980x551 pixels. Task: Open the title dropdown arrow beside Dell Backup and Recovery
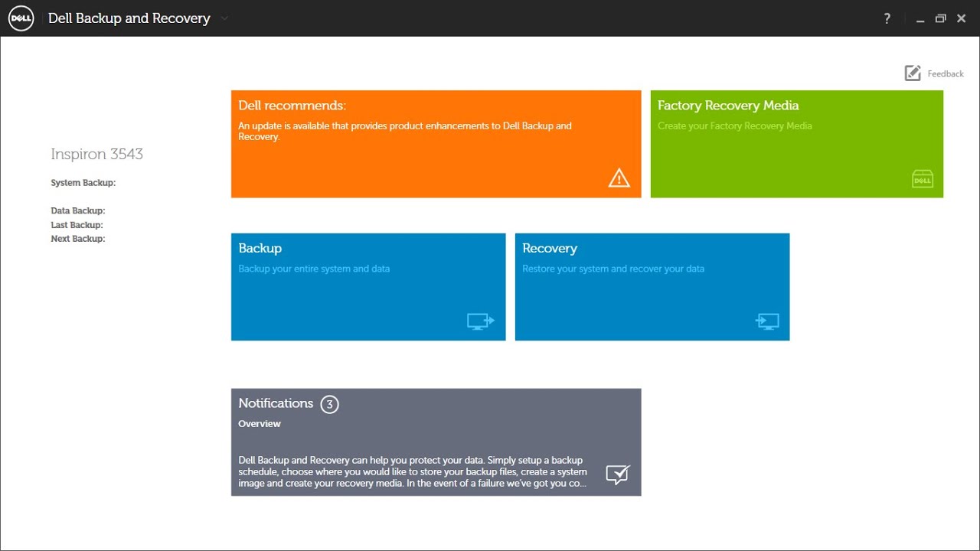(224, 18)
